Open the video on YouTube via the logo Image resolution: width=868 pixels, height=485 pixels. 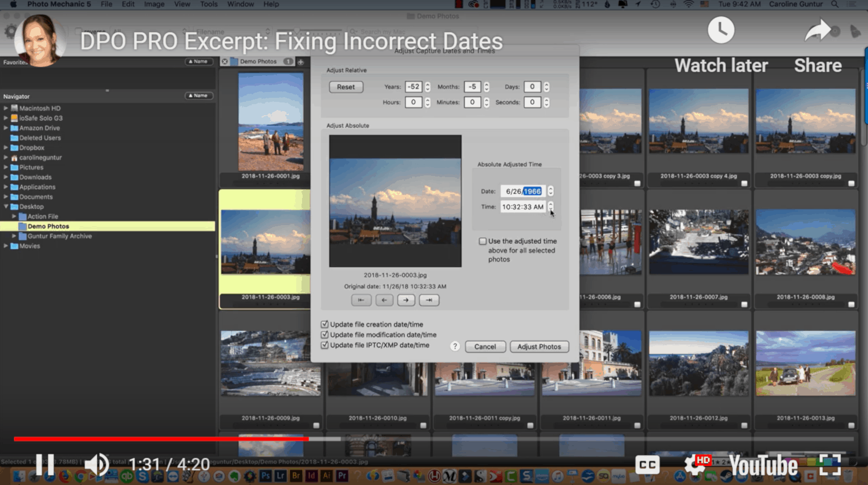point(763,465)
